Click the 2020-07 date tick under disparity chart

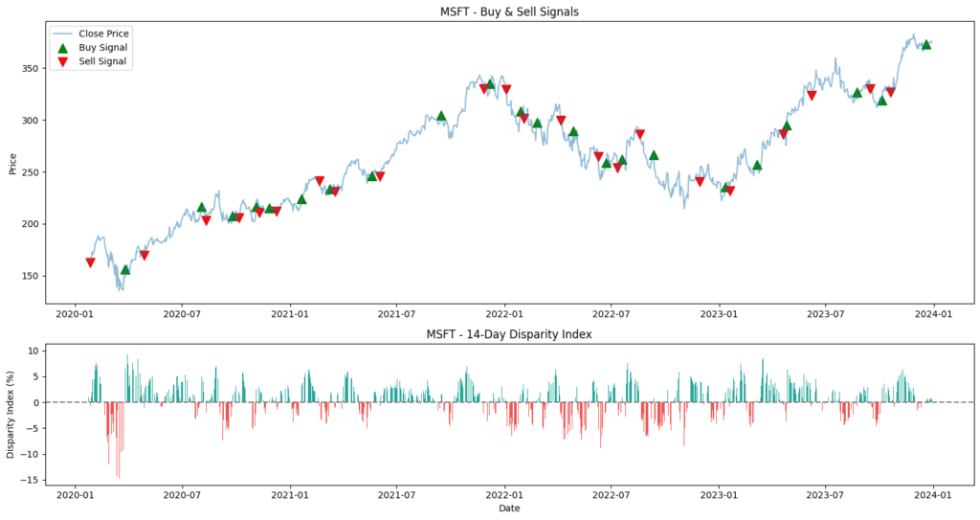182,495
